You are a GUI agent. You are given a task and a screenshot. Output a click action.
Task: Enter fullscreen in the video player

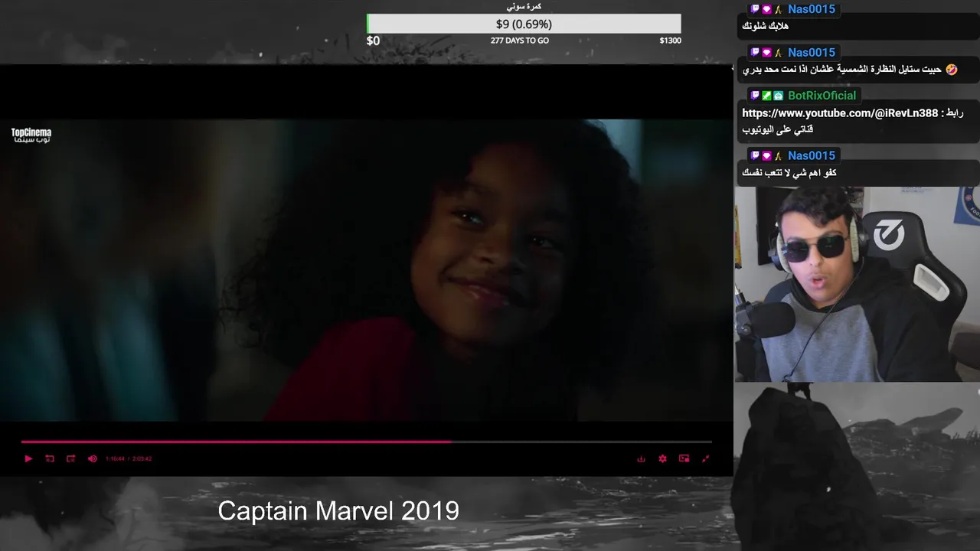(x=705, y=458)
